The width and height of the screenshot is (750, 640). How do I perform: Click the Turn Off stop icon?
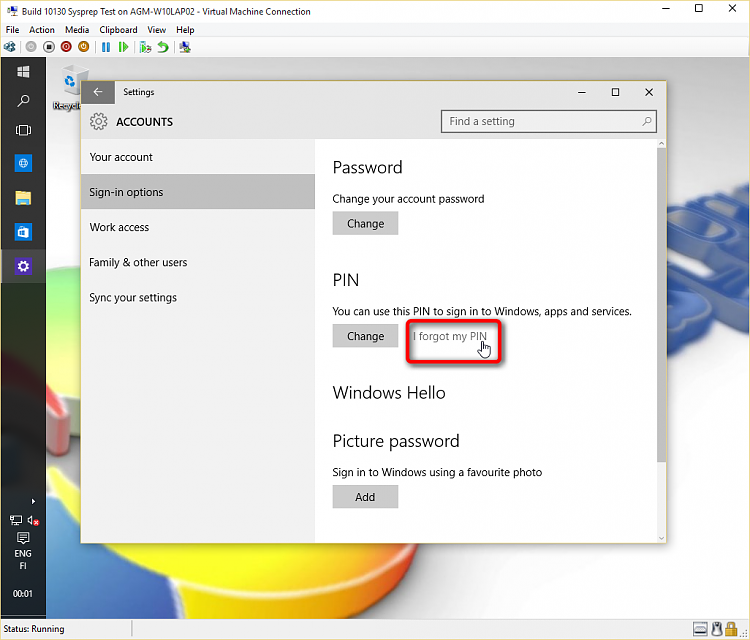[x=49, y=47]
